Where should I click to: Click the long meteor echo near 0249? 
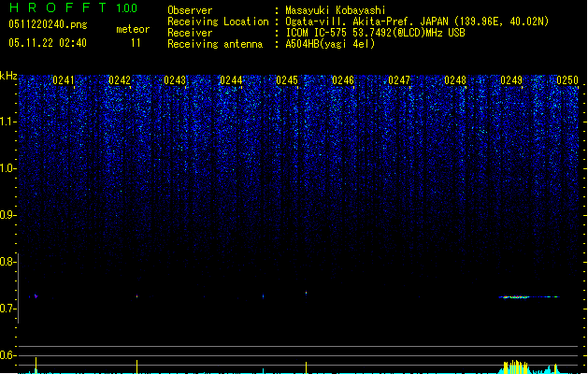[528, 297]
